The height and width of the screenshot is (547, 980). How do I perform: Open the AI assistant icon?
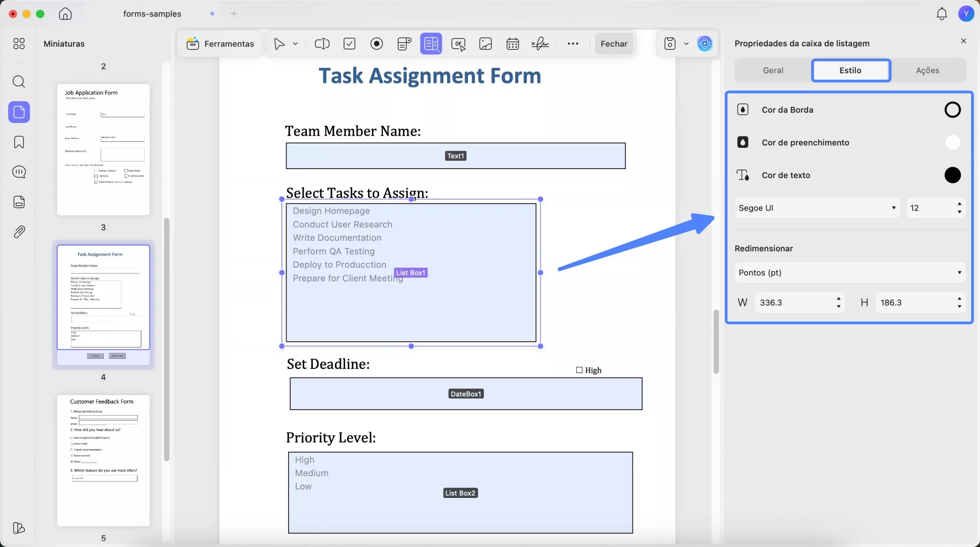point(705,44)
